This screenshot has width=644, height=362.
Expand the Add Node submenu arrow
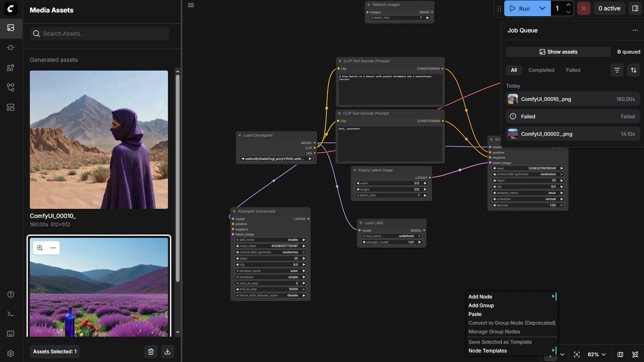click(553, 296)
